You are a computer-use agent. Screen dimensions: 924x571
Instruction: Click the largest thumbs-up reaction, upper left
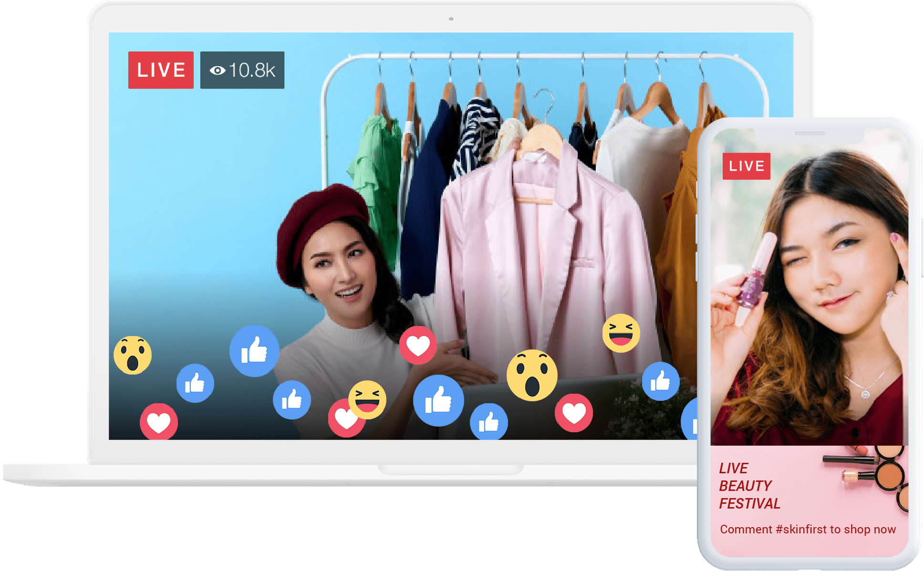point(254,351)
